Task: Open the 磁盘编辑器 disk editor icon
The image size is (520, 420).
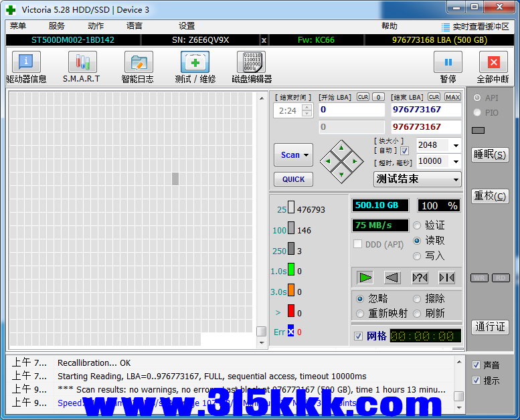Action: [x=251, y=63]
